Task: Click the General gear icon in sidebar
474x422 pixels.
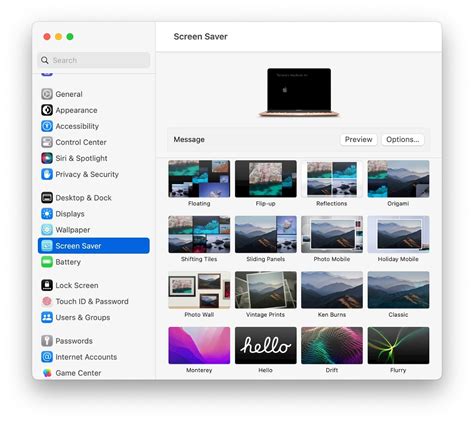Action: click(47, 94)
